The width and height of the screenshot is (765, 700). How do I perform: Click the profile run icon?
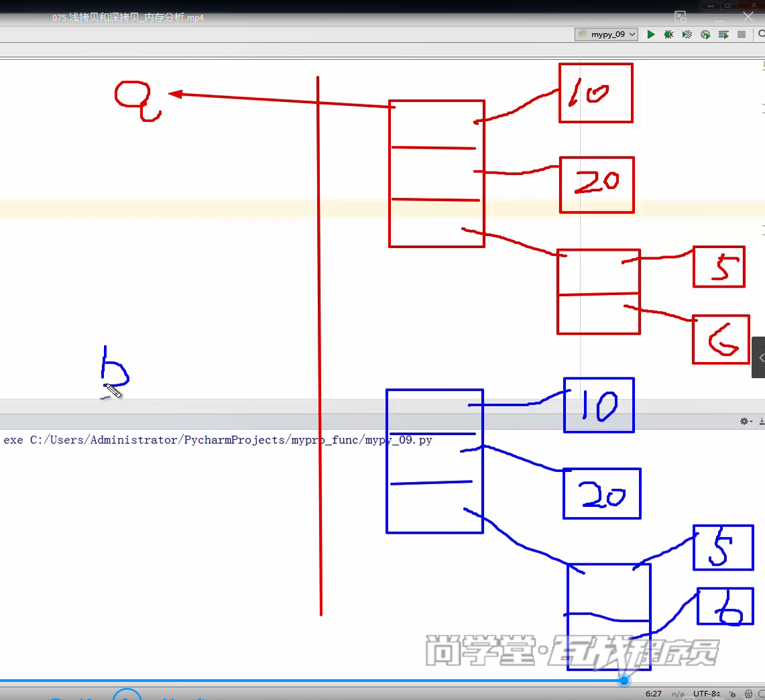click(x=705, y=34)
